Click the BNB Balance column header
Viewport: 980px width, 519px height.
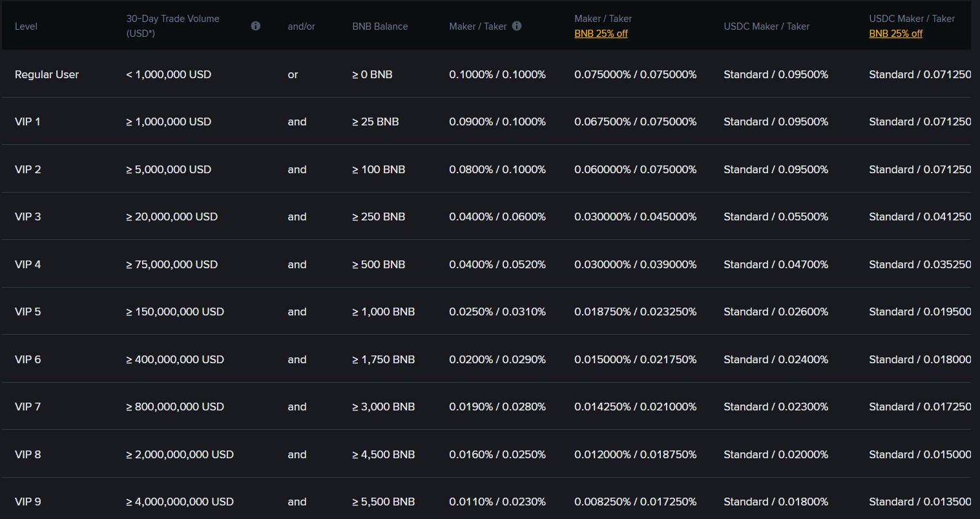point(380,26)
